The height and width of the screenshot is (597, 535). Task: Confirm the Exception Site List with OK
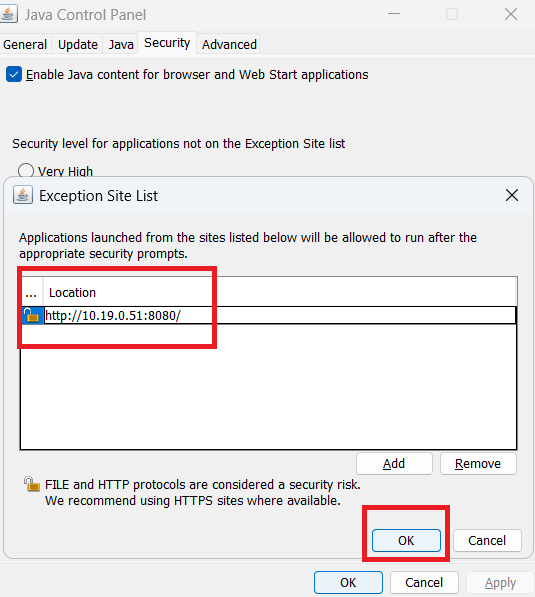pos(406,540)
